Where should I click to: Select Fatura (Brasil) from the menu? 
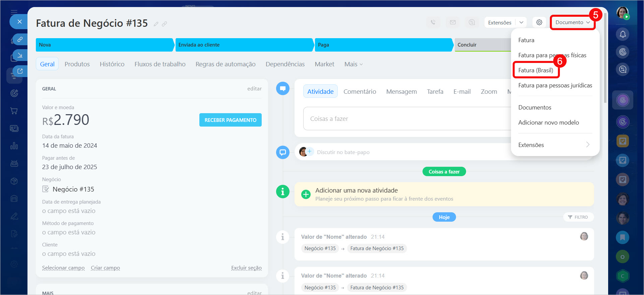535,70
